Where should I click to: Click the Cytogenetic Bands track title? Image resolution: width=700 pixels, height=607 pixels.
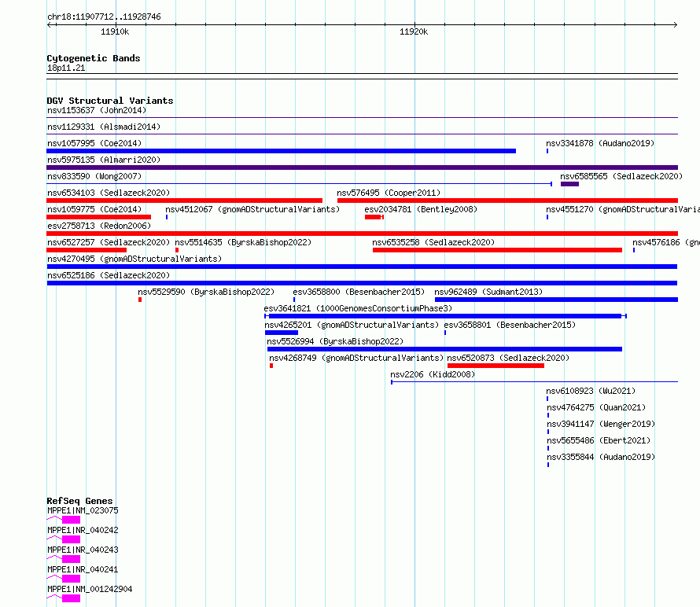[94, 58]
